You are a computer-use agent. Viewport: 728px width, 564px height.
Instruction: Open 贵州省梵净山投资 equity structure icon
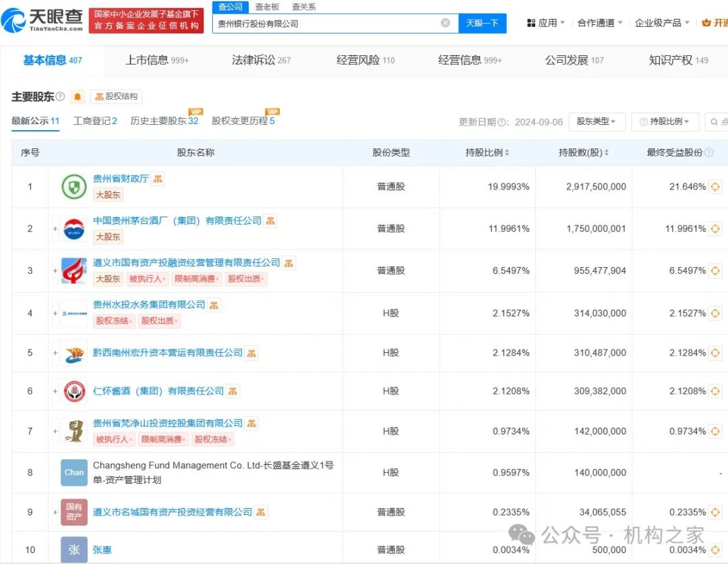[251, 423]
